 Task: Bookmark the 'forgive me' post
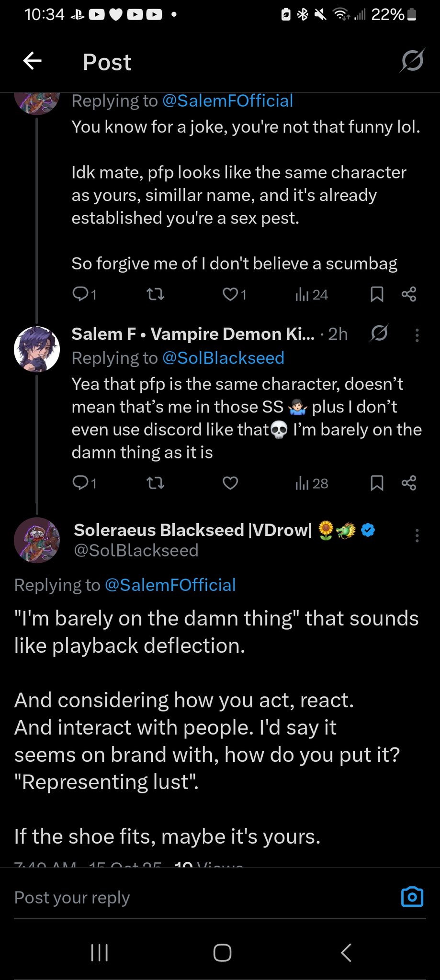[x=377, y=294]
